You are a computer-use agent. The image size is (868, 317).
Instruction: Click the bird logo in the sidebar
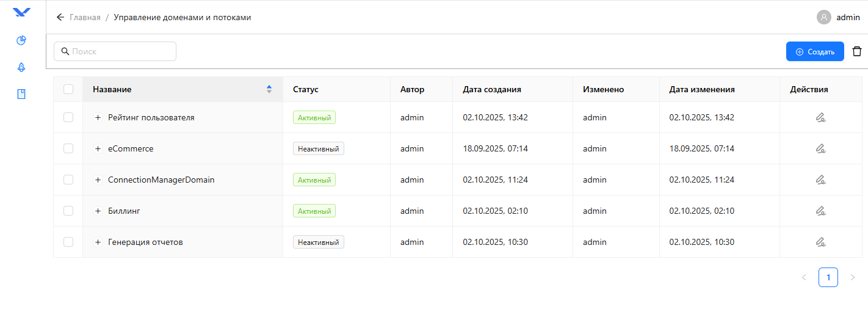(21, 12)
